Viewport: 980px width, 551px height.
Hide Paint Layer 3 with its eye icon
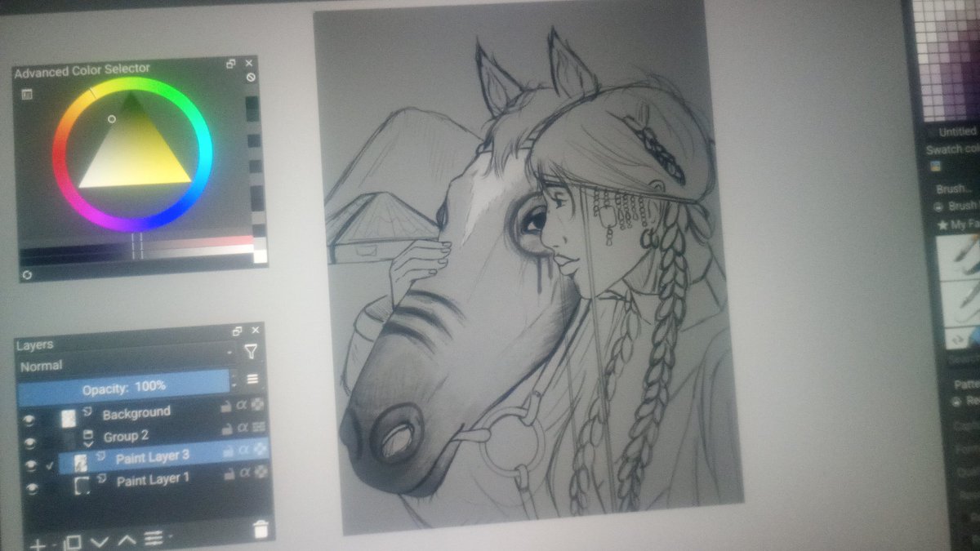point(31,465)
